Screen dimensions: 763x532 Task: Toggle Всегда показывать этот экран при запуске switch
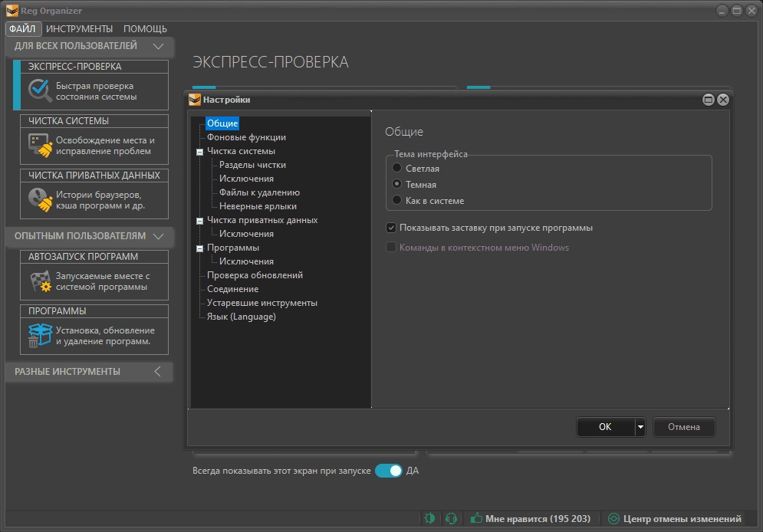[x=388, y=471]
